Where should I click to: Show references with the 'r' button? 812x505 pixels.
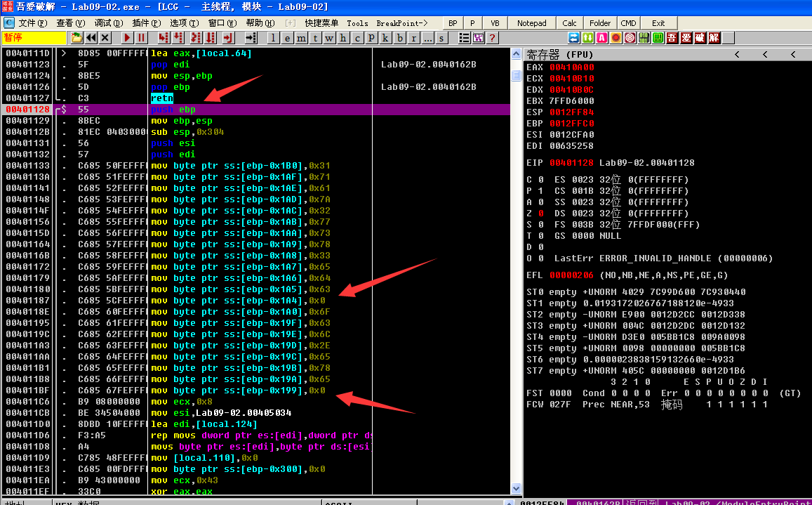coord(413,38)
